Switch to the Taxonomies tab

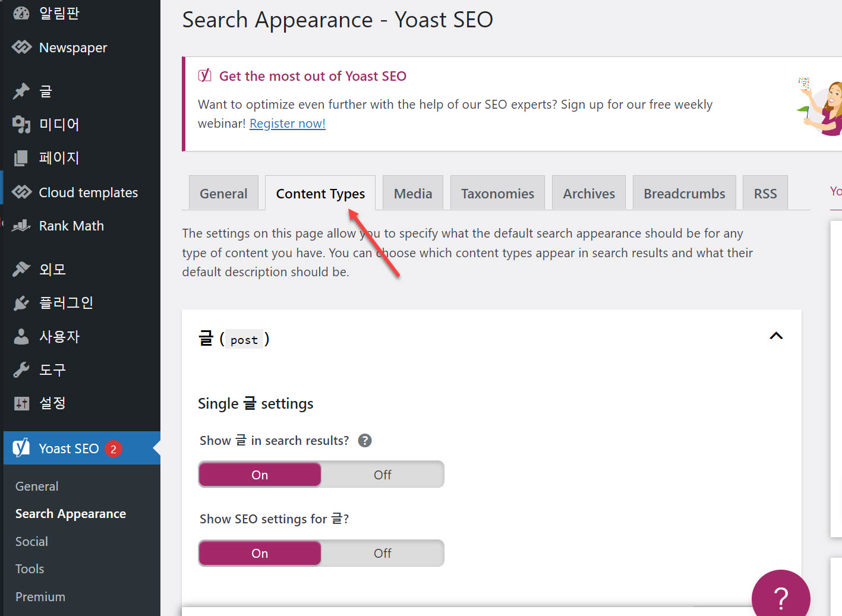coord(497,192)
